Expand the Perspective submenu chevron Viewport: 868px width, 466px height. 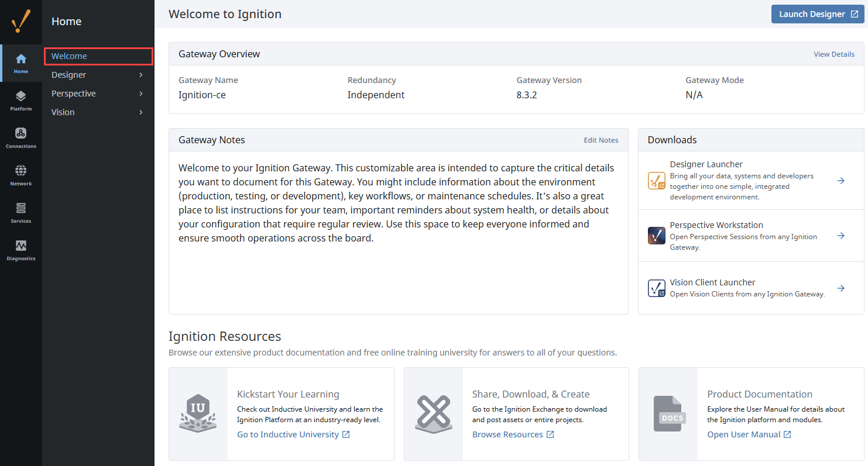point(141,94)
